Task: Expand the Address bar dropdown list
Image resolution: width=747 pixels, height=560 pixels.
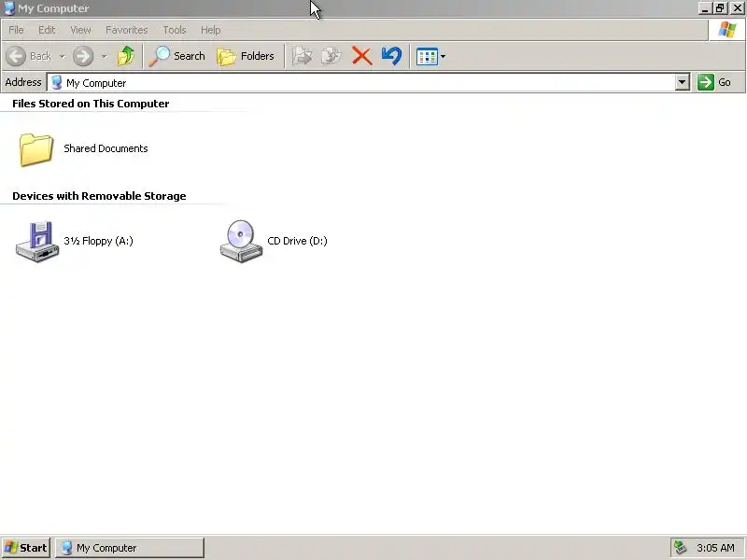Action: point(683,82)
